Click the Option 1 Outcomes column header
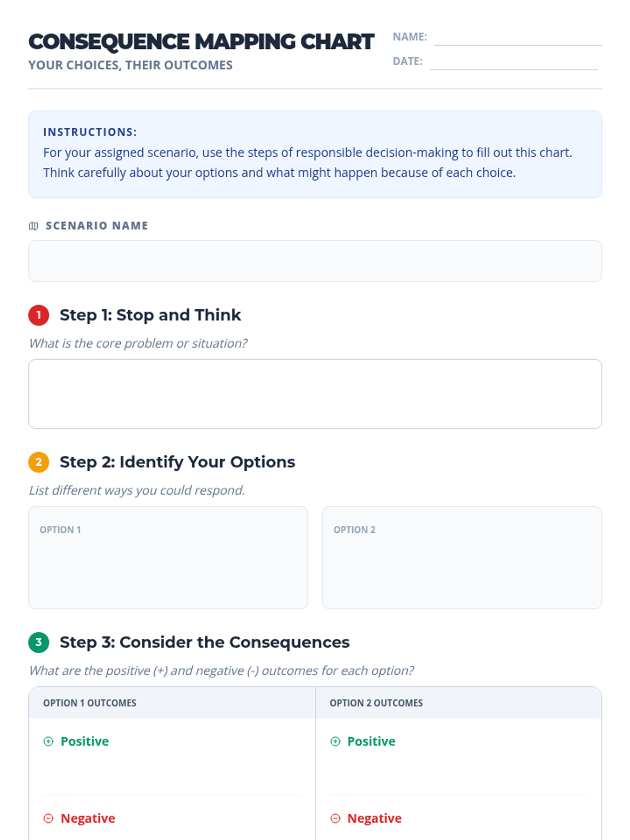The width and height of the screenshot is (630, 840). point(90,703)
